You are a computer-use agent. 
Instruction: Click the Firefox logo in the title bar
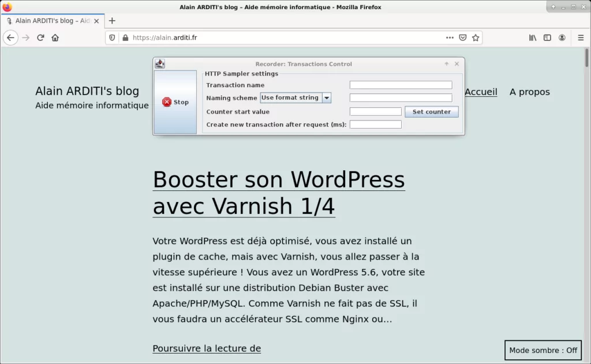point(7,7)
